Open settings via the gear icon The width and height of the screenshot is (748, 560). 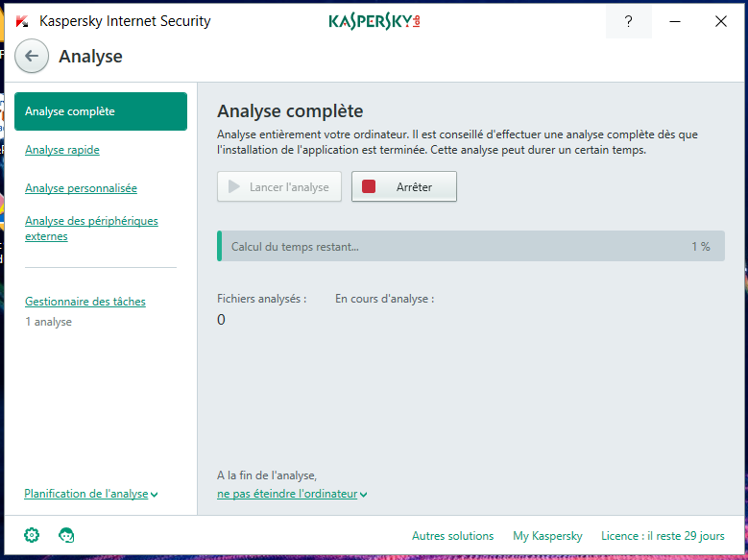click(32, 535)
